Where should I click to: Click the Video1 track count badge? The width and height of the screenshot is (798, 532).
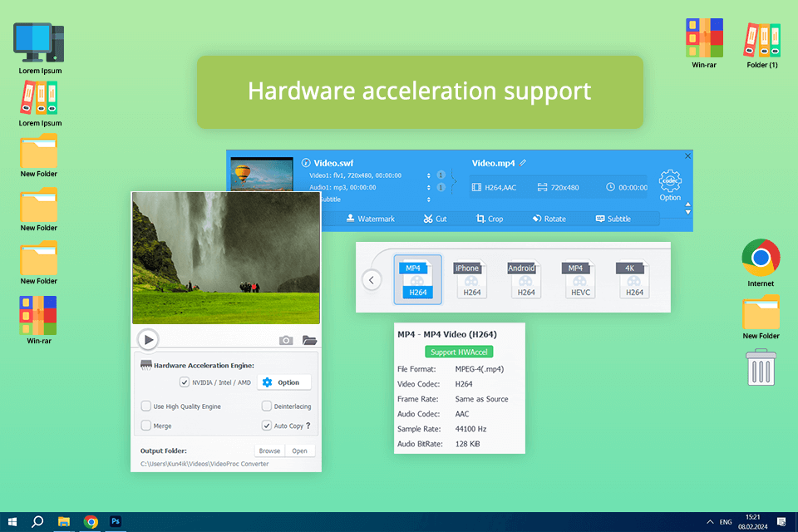(x=441, y=175)
